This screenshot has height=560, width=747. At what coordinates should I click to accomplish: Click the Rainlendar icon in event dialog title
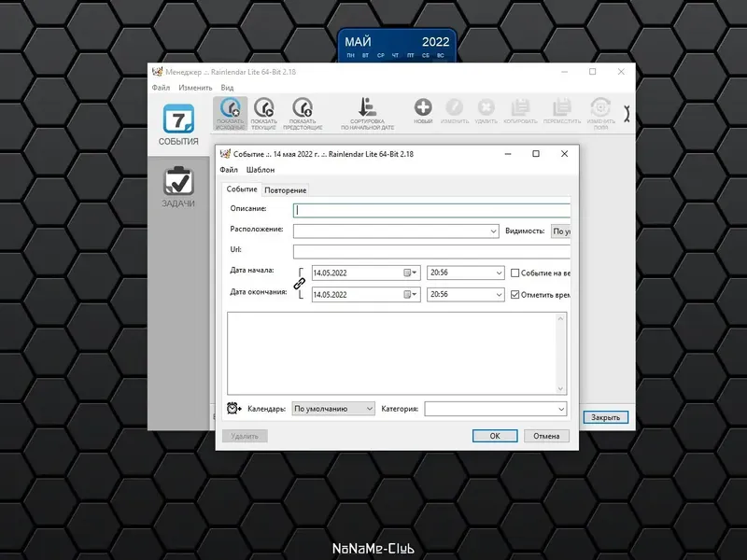click(225, 153)
